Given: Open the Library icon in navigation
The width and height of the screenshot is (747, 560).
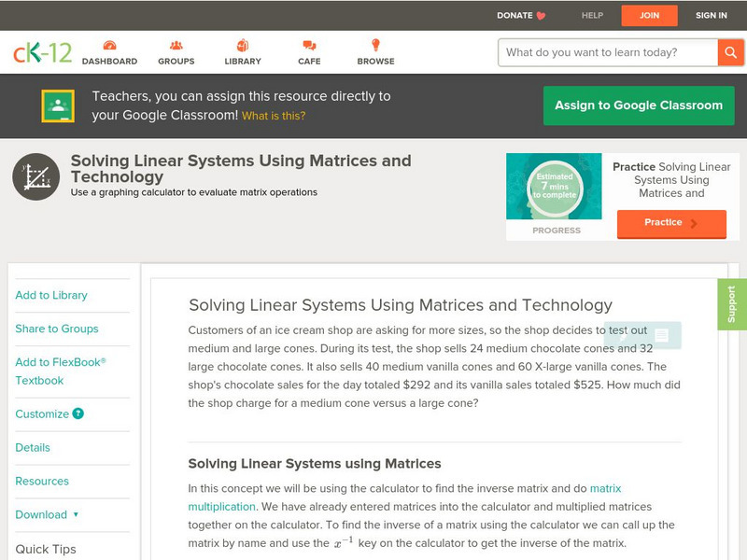Looking at the screenshot, I should (x=243, y=46).
